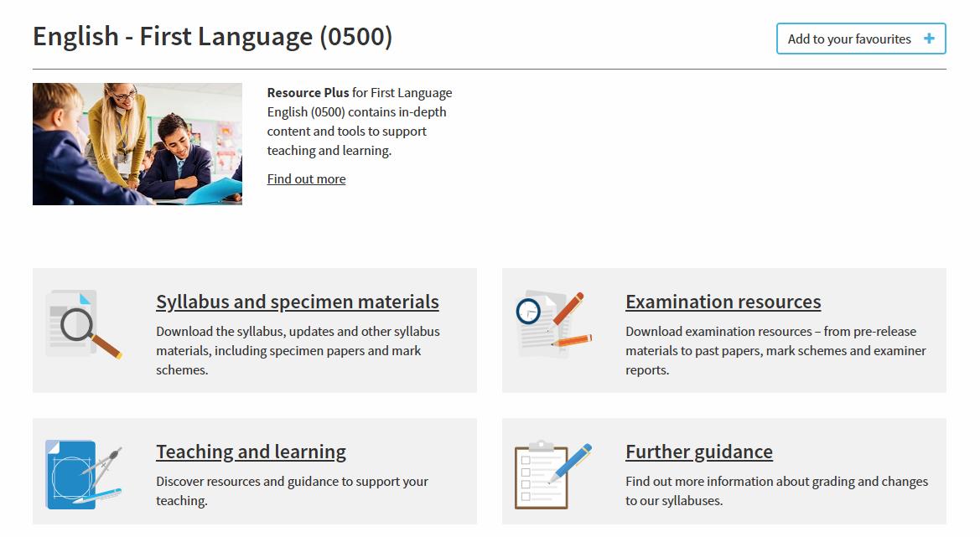The height and width of the screenshot is (537, 980).
Task: Click the Resource Plus bold text
Action: pyautogui.click(x=308, y=93)
